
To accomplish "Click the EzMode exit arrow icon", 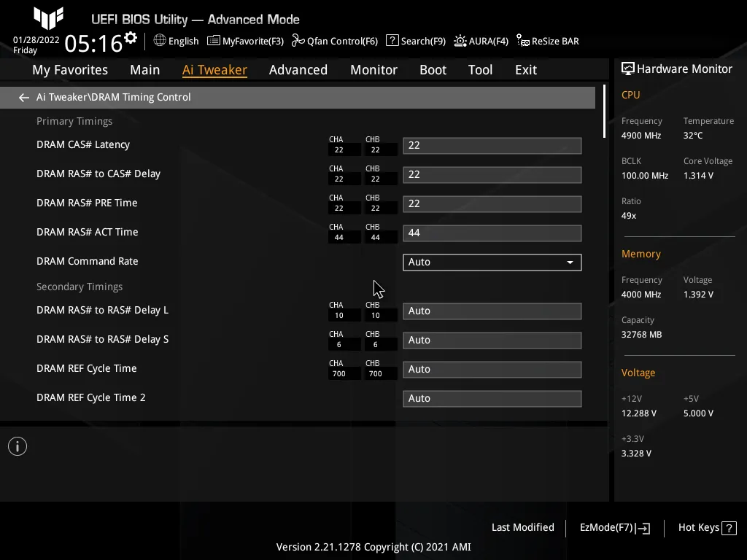I will pyautogui.click(x=643, y=528).
